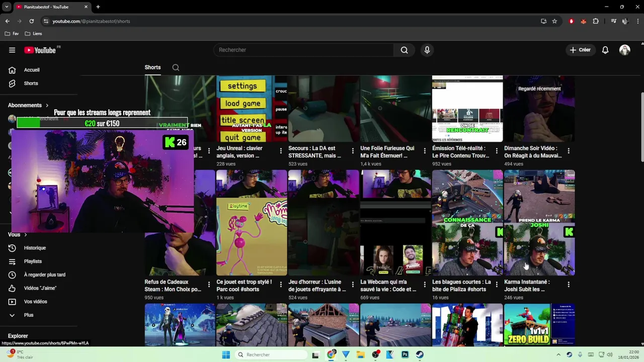
Task: Reload the page
Action: pos(31,21)
